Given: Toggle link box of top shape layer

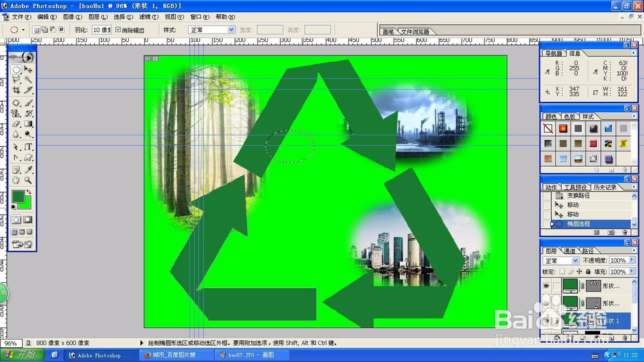Looking at the screenshot, I should (556, 285).
